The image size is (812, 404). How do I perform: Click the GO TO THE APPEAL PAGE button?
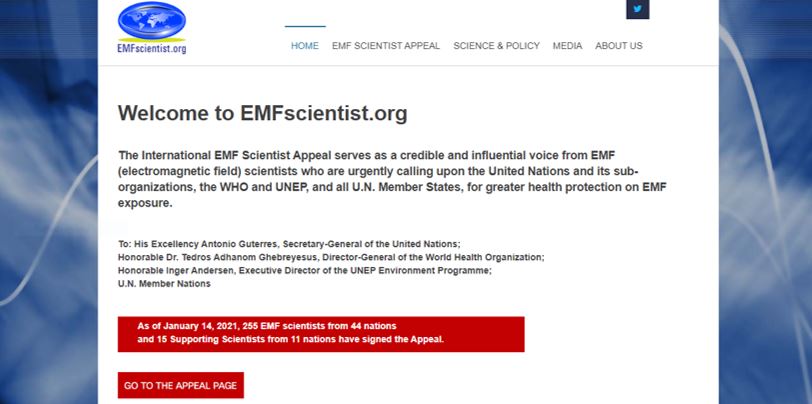coord(180,385)
